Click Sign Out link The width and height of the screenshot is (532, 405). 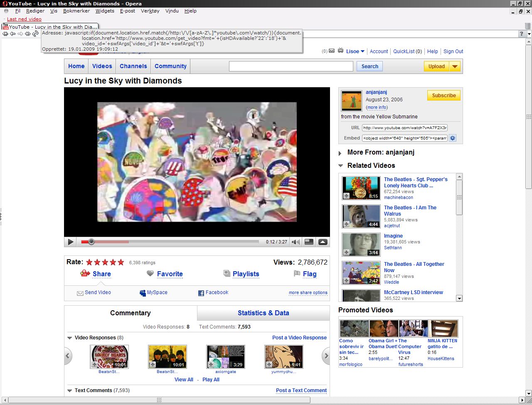point(453,52)
